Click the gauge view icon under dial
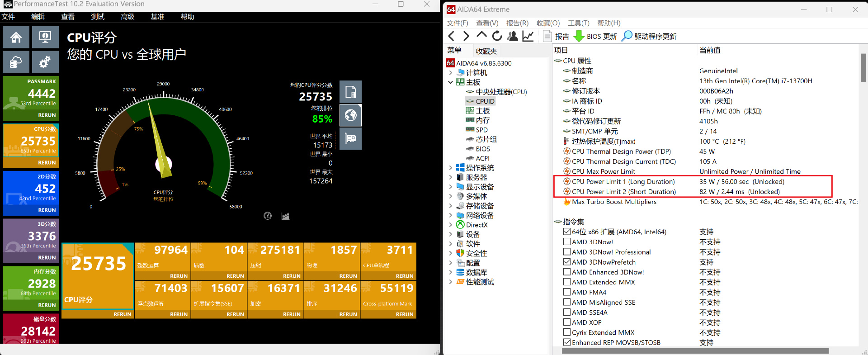This screenshot has width=868, height=355. point(268,216)
